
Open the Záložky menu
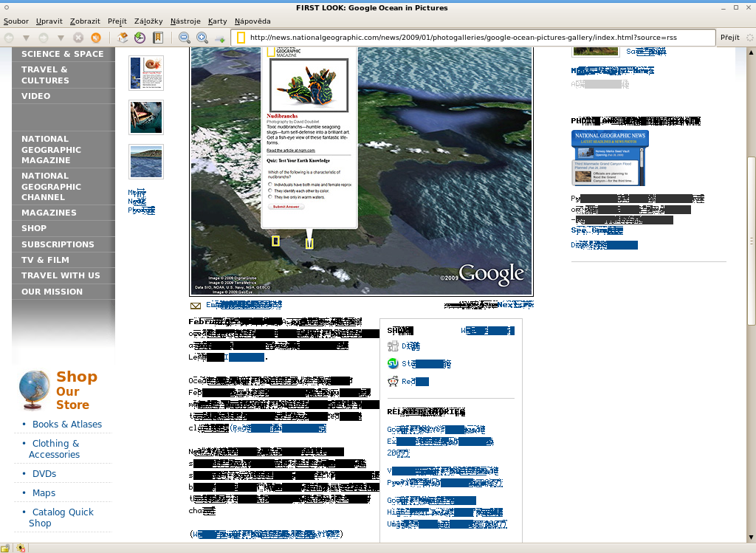pyautogui.click(x=148, y=21)
